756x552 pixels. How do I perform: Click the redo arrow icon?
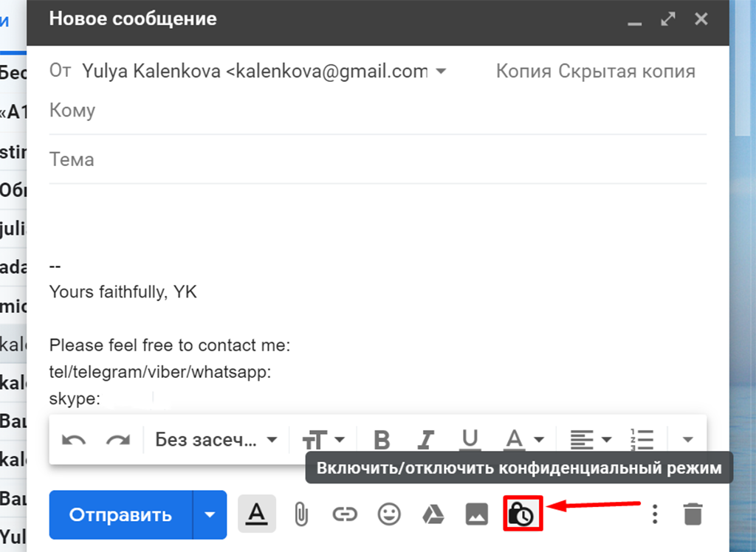117,441
